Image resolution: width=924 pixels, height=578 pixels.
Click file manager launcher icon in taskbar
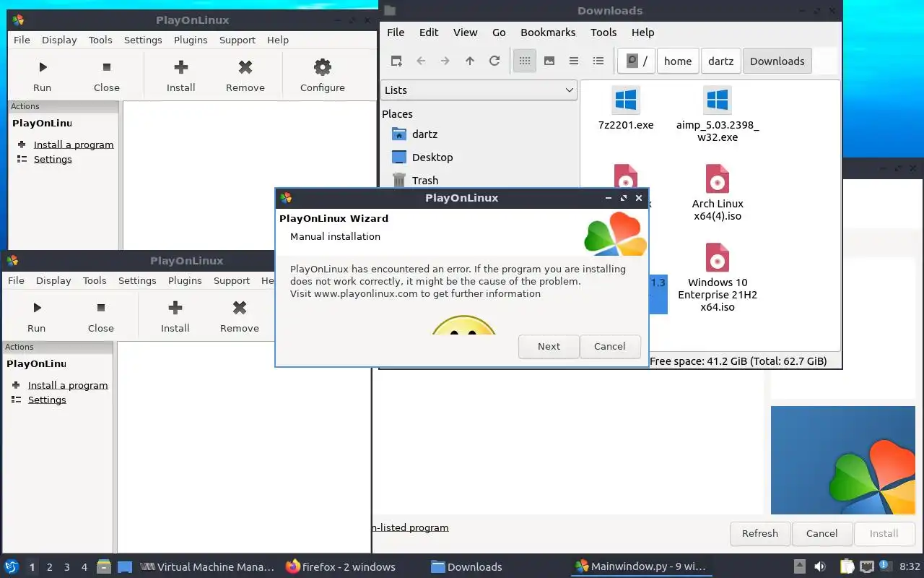104,567
